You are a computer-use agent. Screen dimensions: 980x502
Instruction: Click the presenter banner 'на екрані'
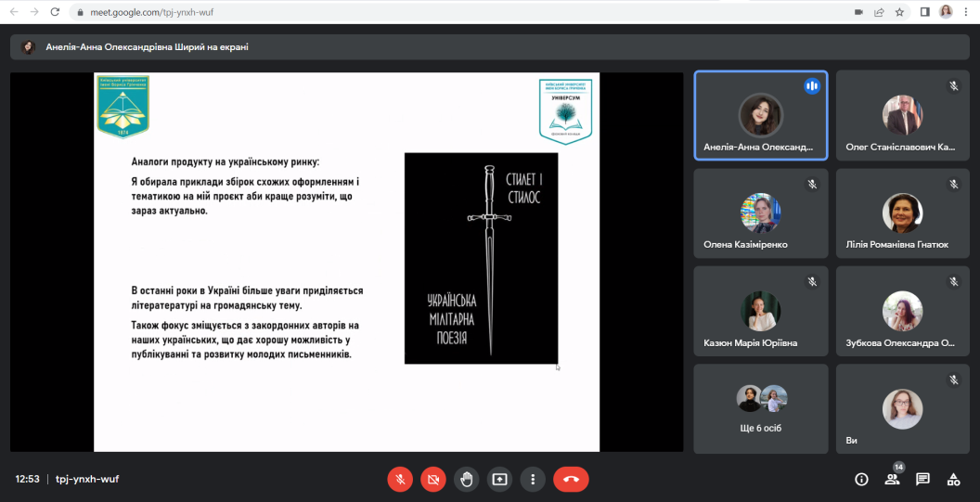489,47
